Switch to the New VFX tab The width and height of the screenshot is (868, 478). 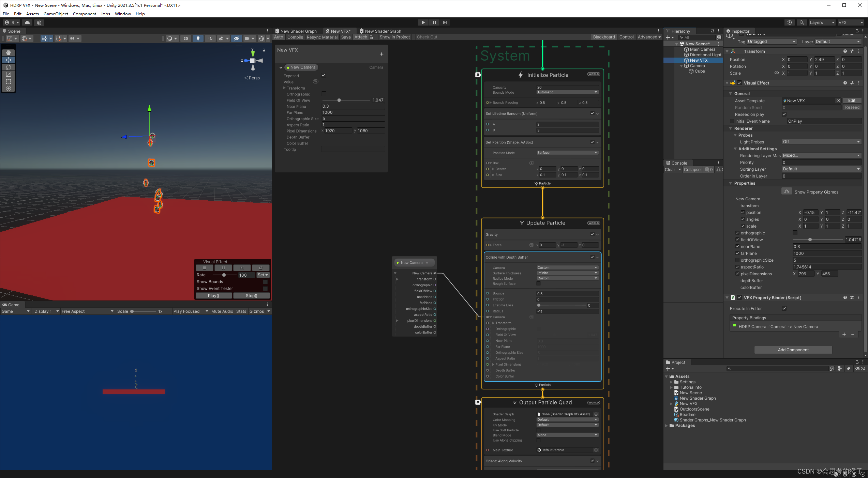[x=340, y=31]
